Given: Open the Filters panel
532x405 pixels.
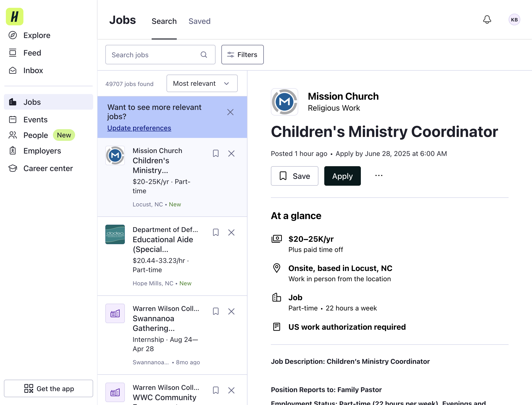Looking at the screenshot, I should (242, 55).
